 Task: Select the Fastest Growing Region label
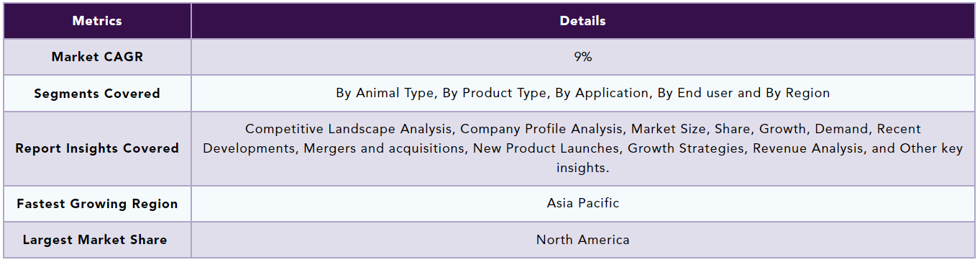97,204
